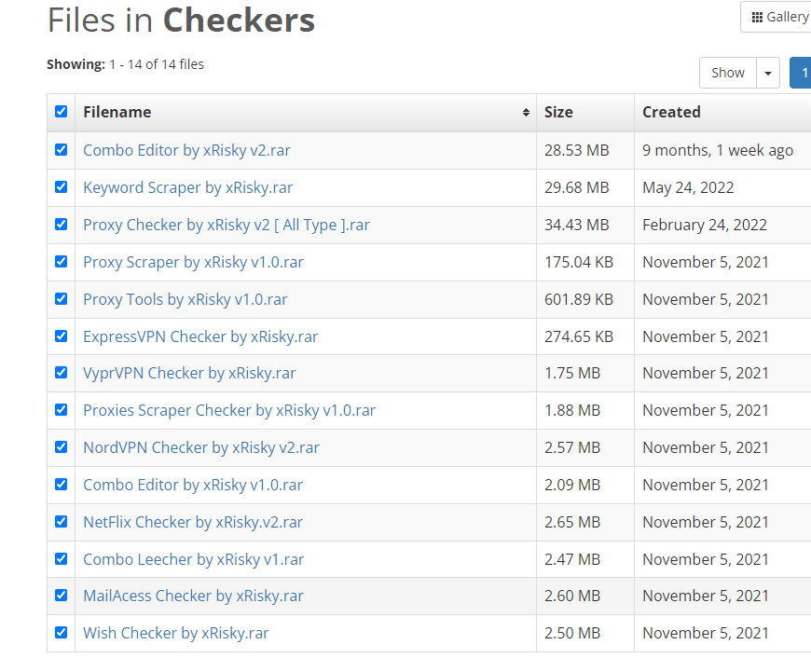Uncheck the Keyword Scraper file checkbox
This screenshot has height=672, width=811.
click(62, 187)
